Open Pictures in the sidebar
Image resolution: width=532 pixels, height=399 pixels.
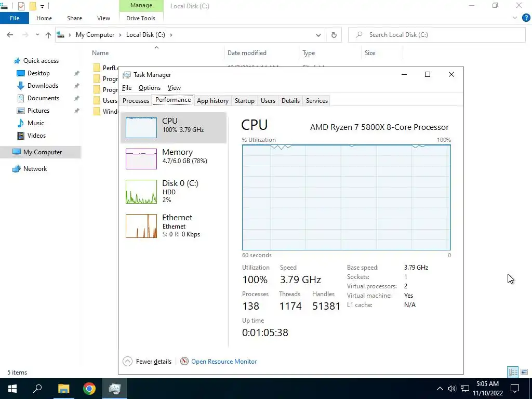point(38,111)
